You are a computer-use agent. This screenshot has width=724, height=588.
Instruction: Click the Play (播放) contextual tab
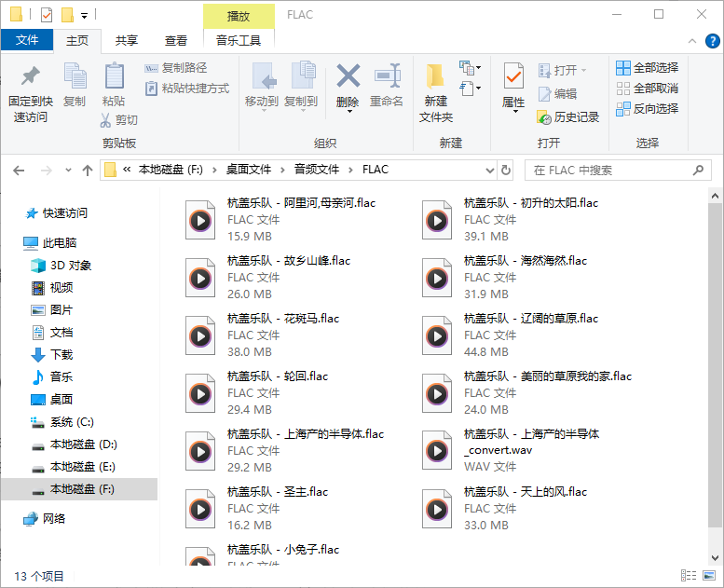click(x=239, y=16)
